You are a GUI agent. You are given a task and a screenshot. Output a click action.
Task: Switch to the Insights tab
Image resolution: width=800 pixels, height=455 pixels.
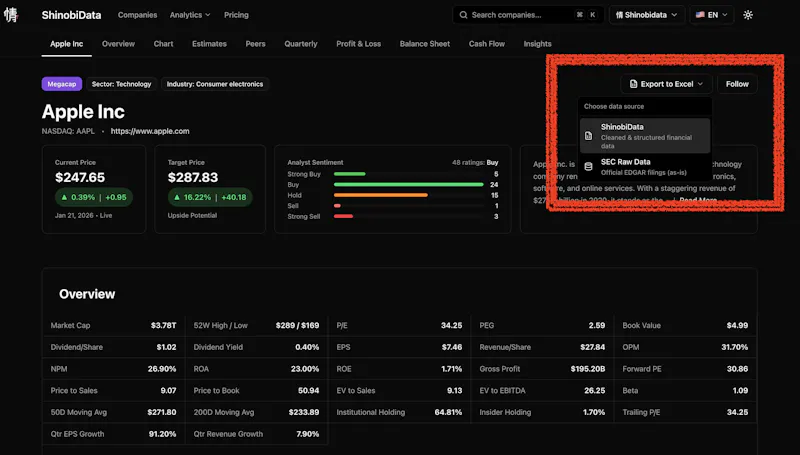(537, 44)
